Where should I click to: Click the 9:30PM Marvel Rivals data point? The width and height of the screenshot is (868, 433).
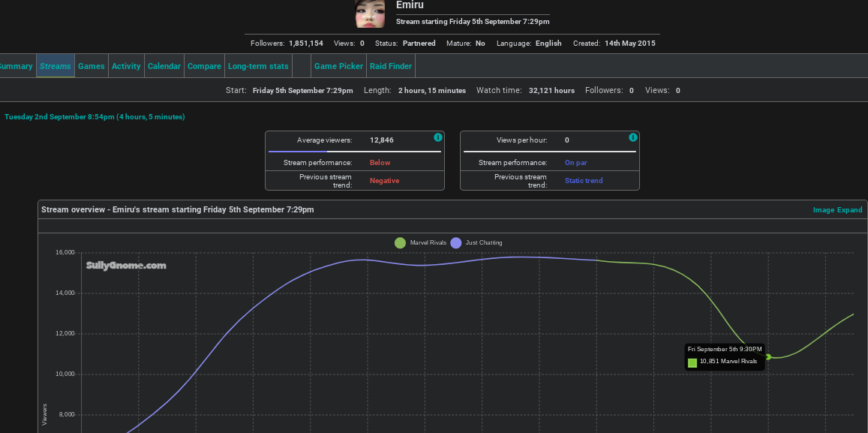tap(768, 356)
